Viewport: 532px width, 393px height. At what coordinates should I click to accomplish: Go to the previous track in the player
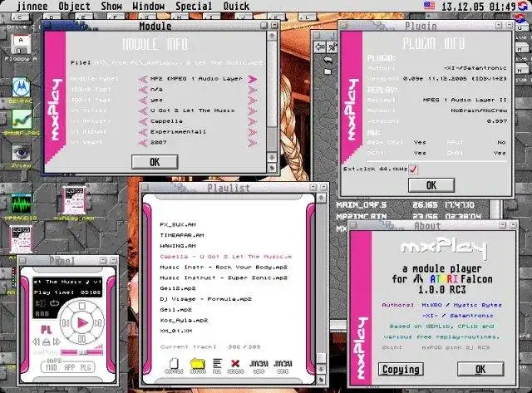(66, 323)
